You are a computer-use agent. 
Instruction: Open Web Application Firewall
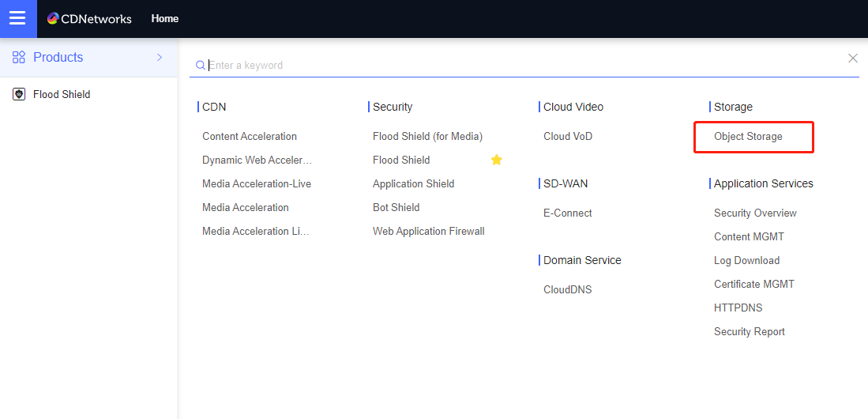point(428,232)
